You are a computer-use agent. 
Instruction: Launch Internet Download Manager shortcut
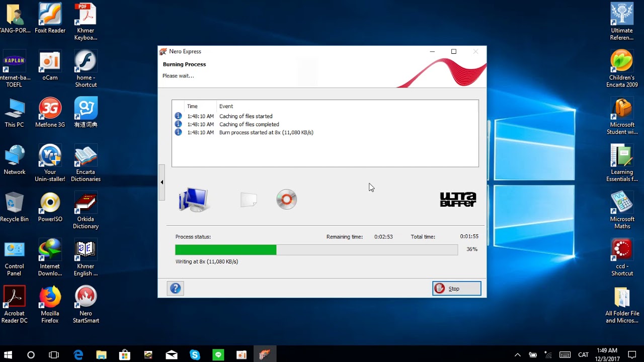click(x=50, y=258)
